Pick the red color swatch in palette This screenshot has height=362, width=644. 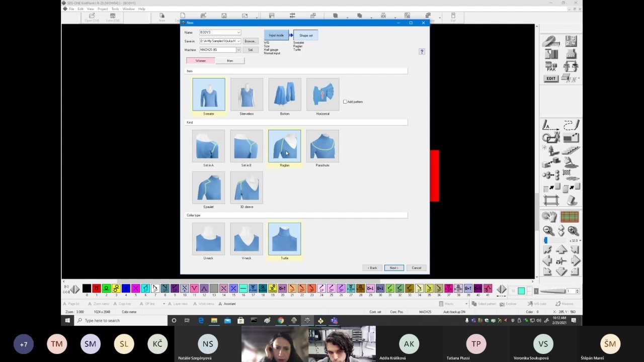coord(96,289)
